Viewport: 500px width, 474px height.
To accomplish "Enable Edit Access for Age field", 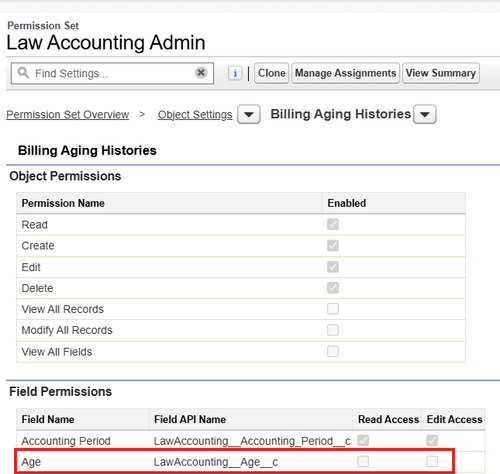I will [432, 462].
